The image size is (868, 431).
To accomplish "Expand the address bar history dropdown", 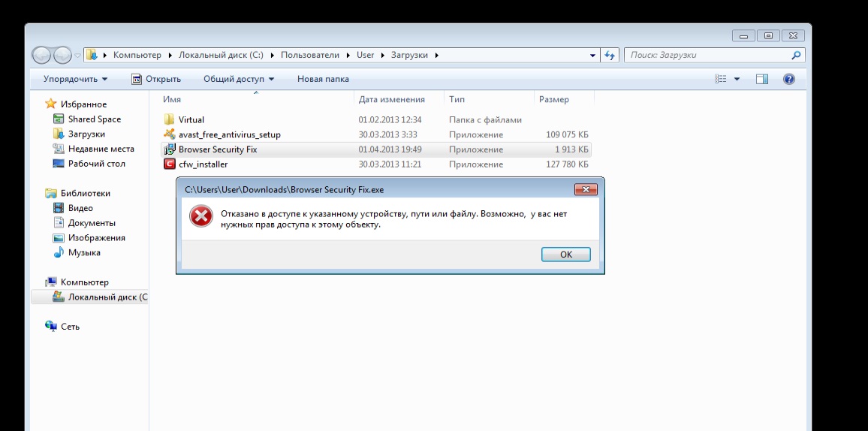I will pos(593,56).
